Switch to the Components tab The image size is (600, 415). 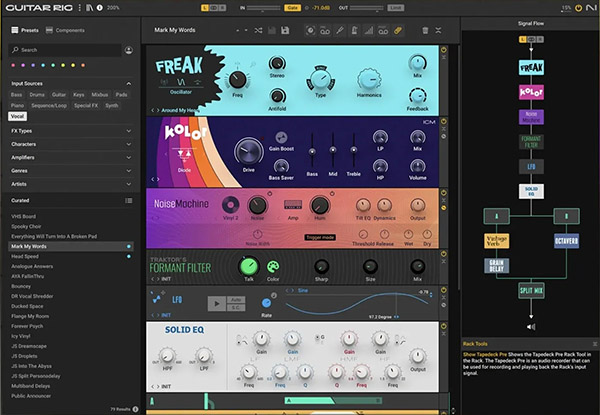[x=67, y=31]
